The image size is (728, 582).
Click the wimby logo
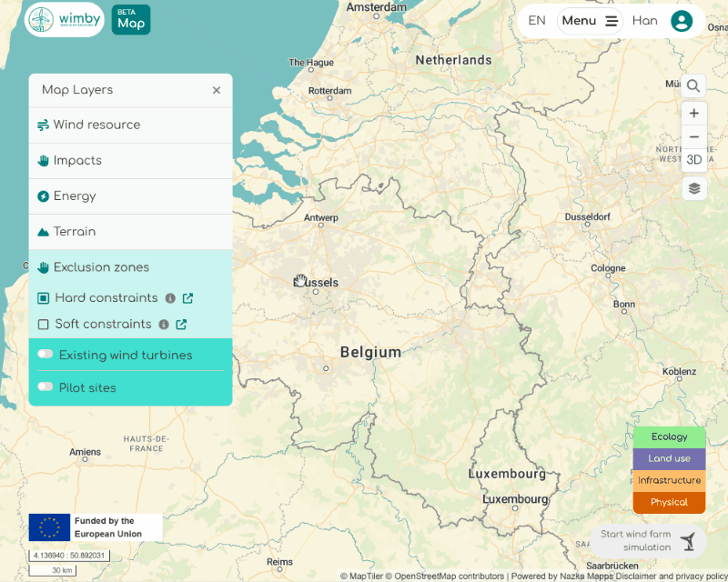click(64, 20)
